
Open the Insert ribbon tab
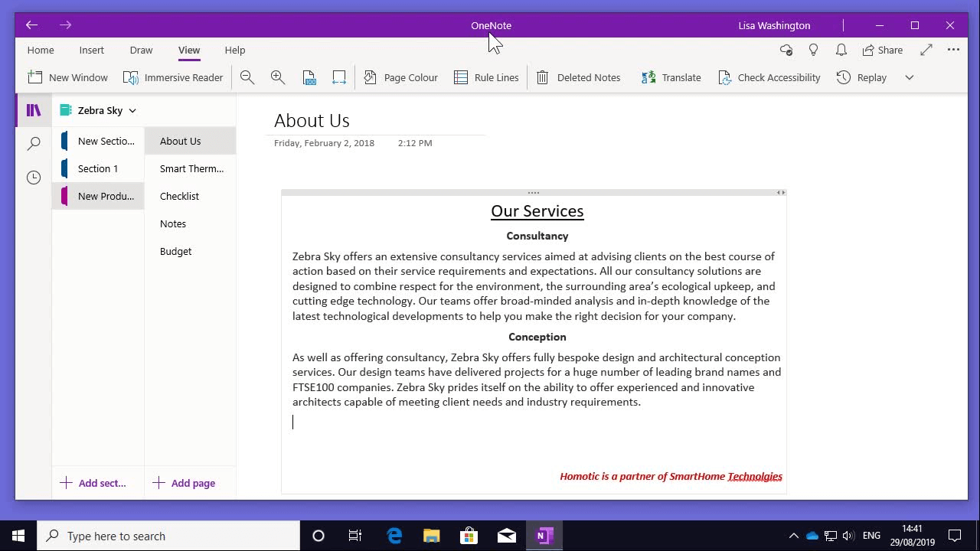click(x=91, y=50)
